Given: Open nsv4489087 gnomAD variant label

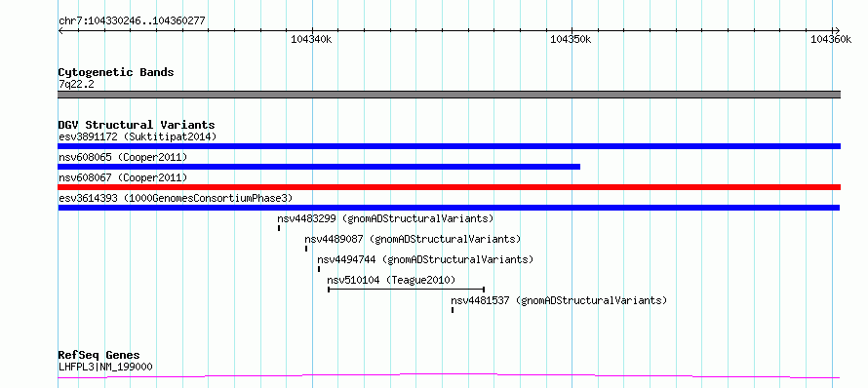Looking at the screenshot, I should pyautogui.click(x=413, y=239).
